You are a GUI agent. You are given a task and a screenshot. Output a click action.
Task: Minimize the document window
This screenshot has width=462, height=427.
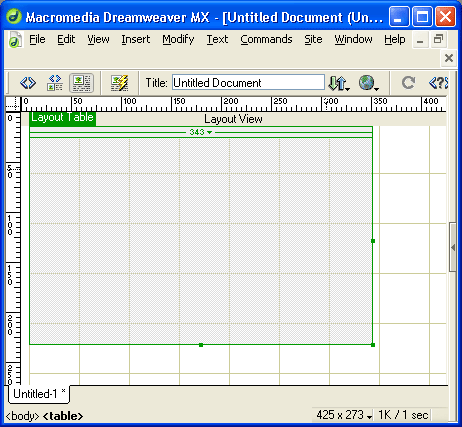tap(420, 40)
